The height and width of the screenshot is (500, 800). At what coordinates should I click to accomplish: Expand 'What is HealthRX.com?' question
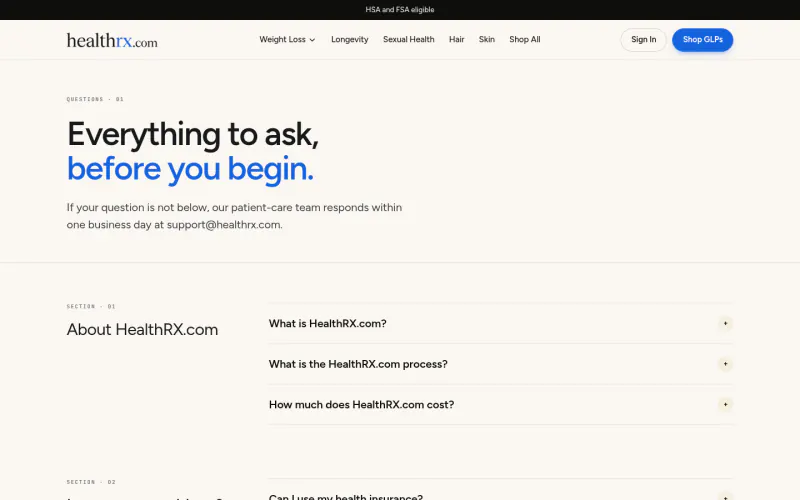[501, 323]
